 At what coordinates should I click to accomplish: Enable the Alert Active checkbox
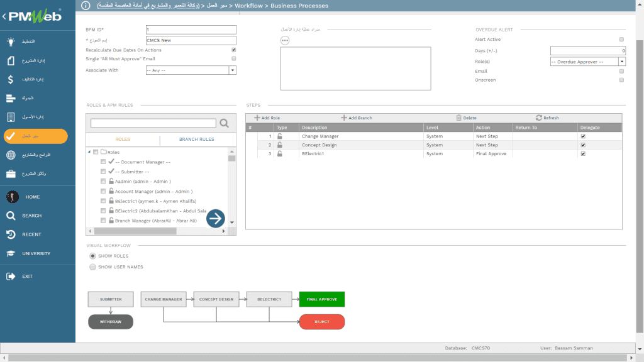point(621,40)
